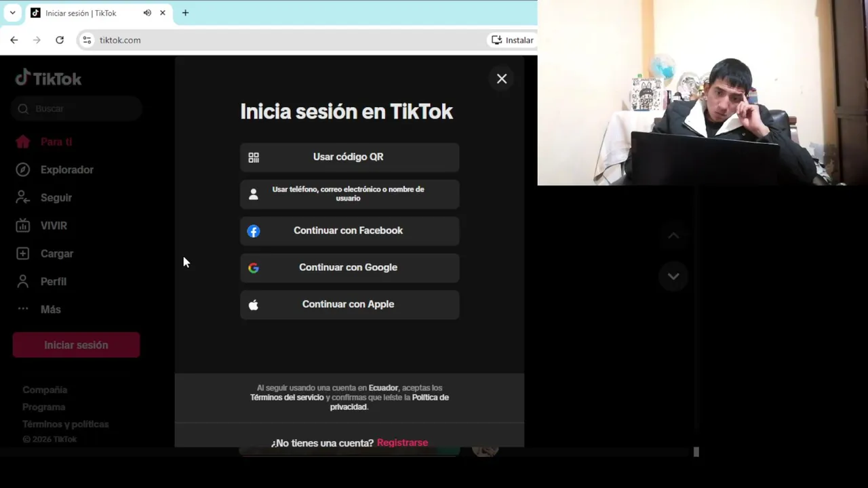Open the tab search dropdown
Viewport: 868px width, 488px height.
pos(12,13)
